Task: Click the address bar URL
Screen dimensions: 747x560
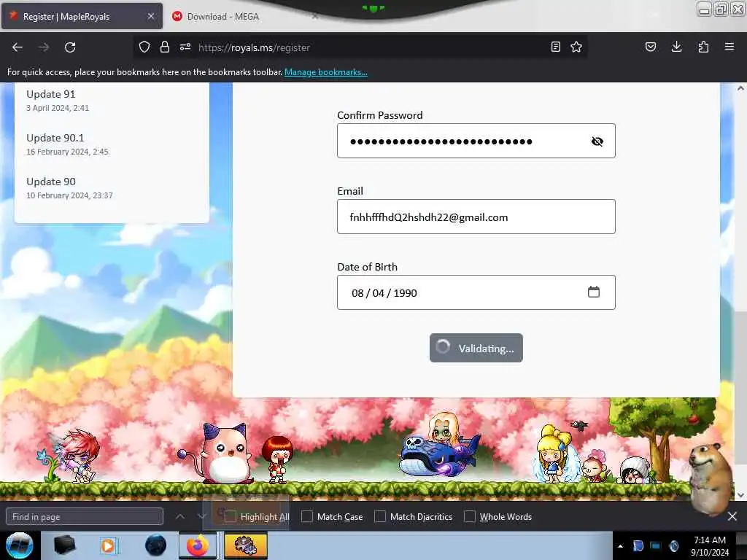Action: (254, 47)
